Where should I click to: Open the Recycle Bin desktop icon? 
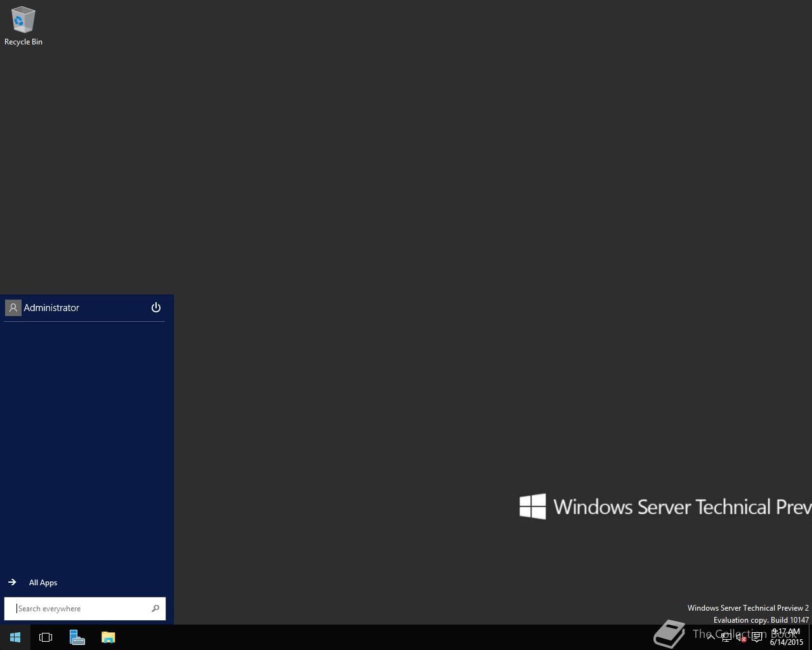[x=23, y=27]
